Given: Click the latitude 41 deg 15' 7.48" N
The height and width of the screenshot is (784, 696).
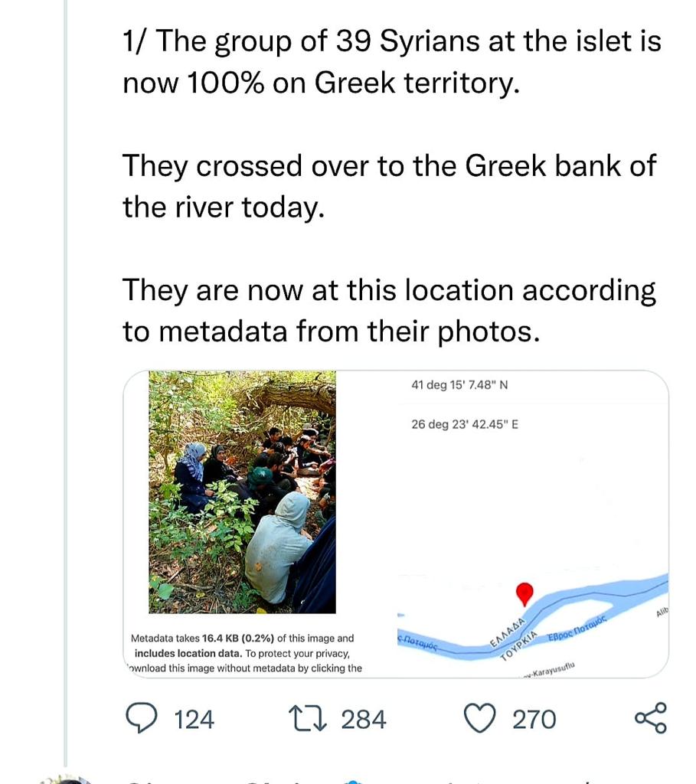Looking at the screenshot, I should coord(459,385).
